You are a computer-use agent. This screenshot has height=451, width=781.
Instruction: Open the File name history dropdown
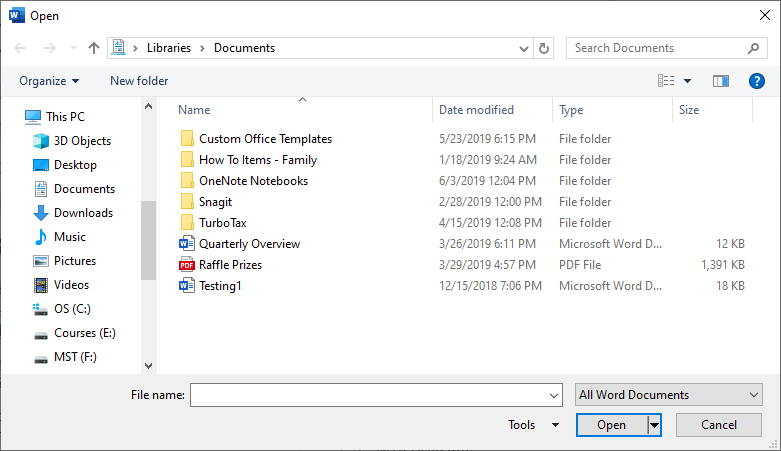pyautogui.click(x=554, y=395)
